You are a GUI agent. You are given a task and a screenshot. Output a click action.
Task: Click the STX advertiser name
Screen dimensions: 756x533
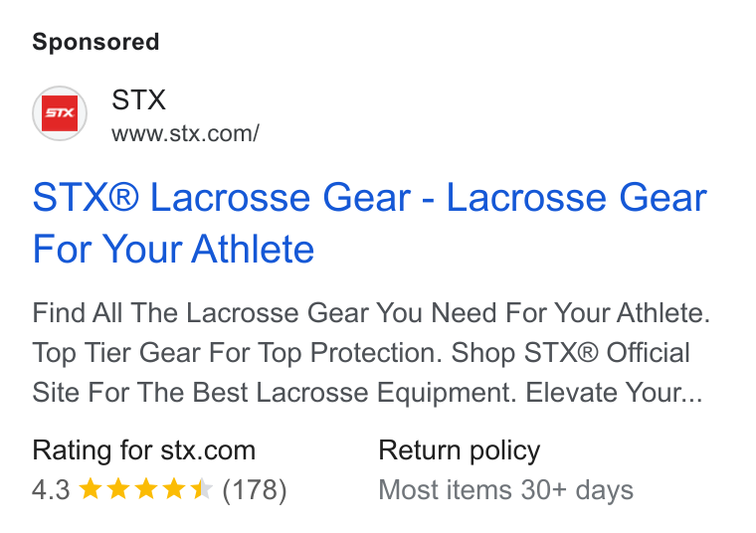139,99
